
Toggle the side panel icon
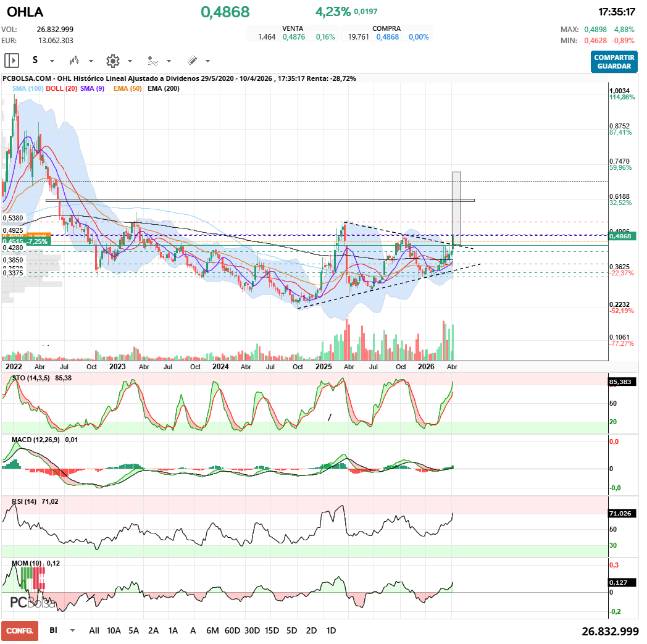click(x=12, y=61)
